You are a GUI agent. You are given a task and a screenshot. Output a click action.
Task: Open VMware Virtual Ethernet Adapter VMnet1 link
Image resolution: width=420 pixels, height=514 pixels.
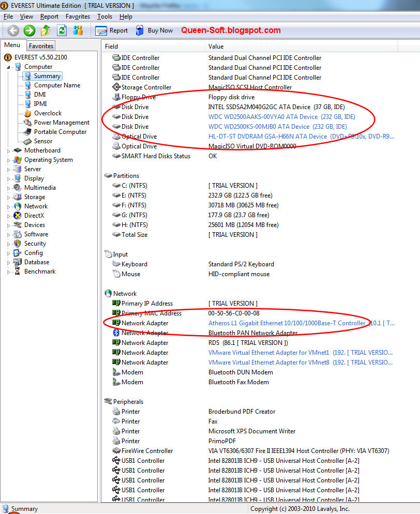[x=301, y=353]
